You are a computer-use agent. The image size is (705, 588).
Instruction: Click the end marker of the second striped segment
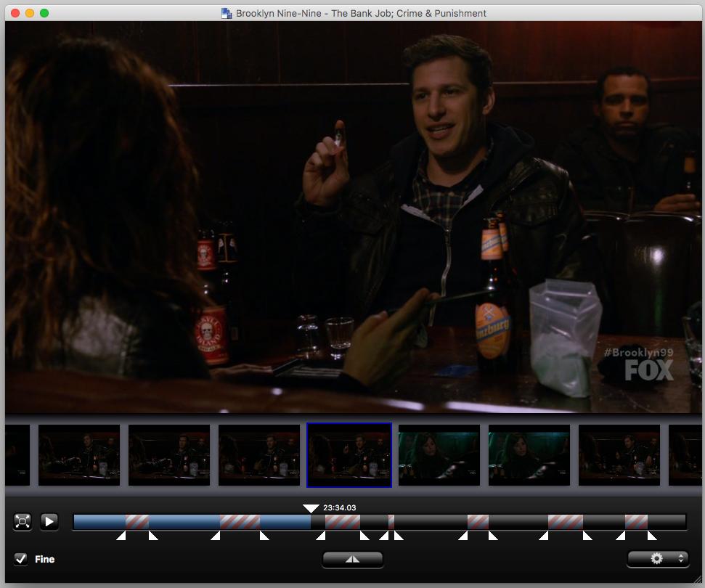[264, 536]
